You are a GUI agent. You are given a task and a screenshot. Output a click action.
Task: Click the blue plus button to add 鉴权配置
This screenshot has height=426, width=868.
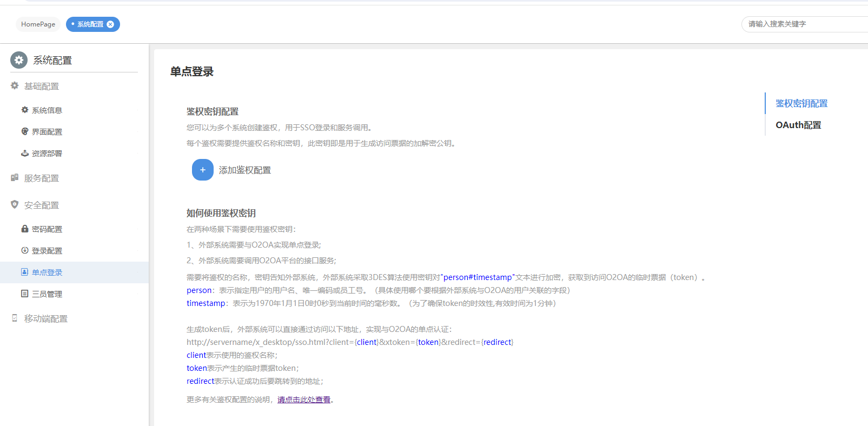click(x=203, y=170)
